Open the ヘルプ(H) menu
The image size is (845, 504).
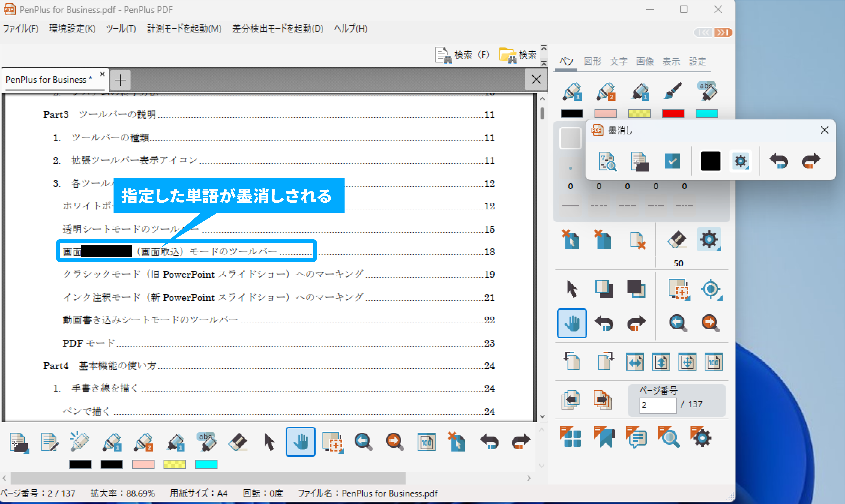click(351, 29)
